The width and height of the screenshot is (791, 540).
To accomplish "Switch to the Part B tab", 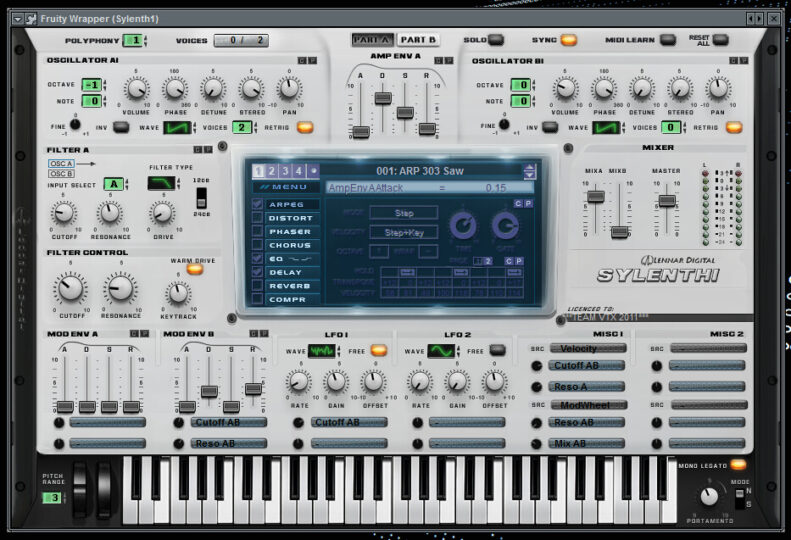I will click(418, 40).
